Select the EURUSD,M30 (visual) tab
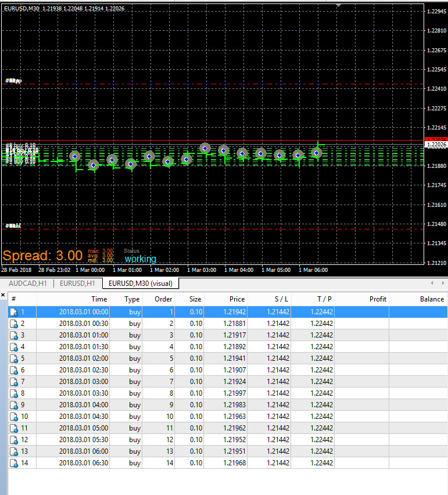 pos(141,283)
